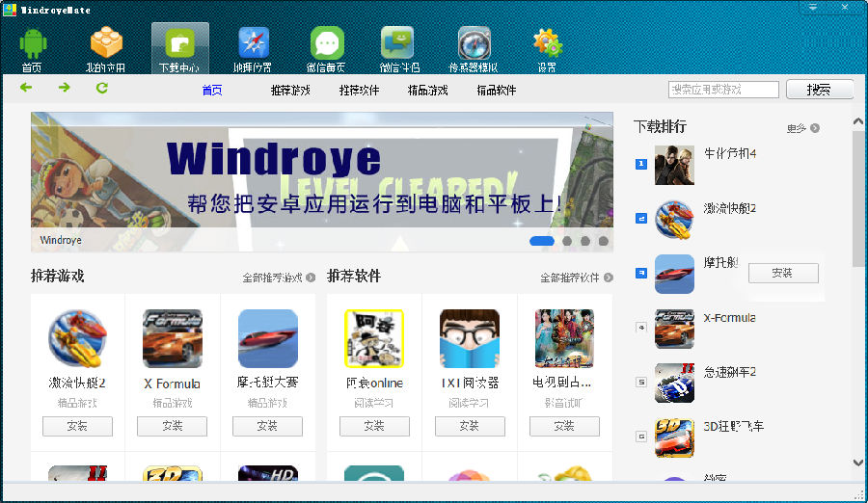Click 激流快艇2 title in download ranking
Viewport: 868px width, 503px height.
point(730,208)
